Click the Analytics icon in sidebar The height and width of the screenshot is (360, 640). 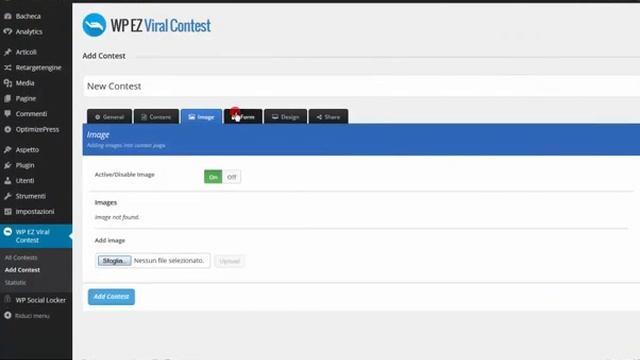7,31
